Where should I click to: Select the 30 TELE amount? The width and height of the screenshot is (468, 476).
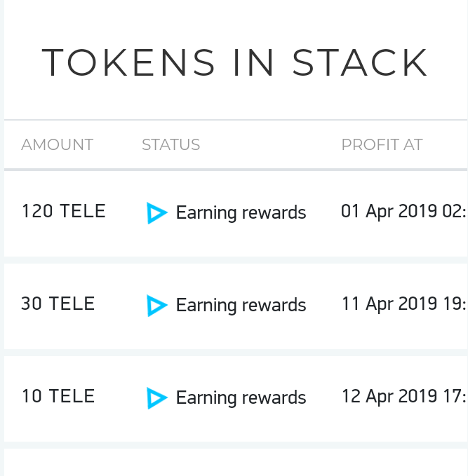[58, 304]
